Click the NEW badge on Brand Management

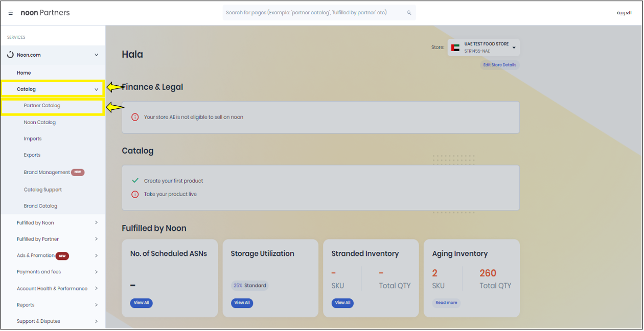(x=78, y=172)
